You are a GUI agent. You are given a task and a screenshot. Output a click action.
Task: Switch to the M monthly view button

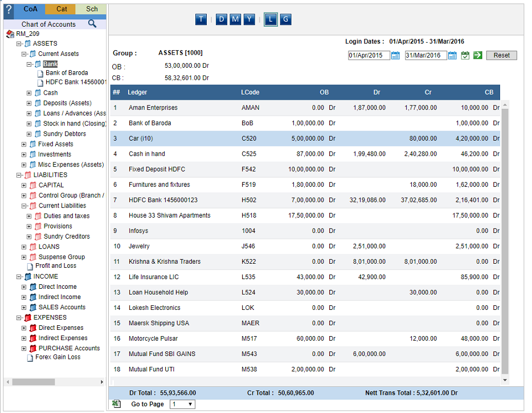[x=235, y=19]
